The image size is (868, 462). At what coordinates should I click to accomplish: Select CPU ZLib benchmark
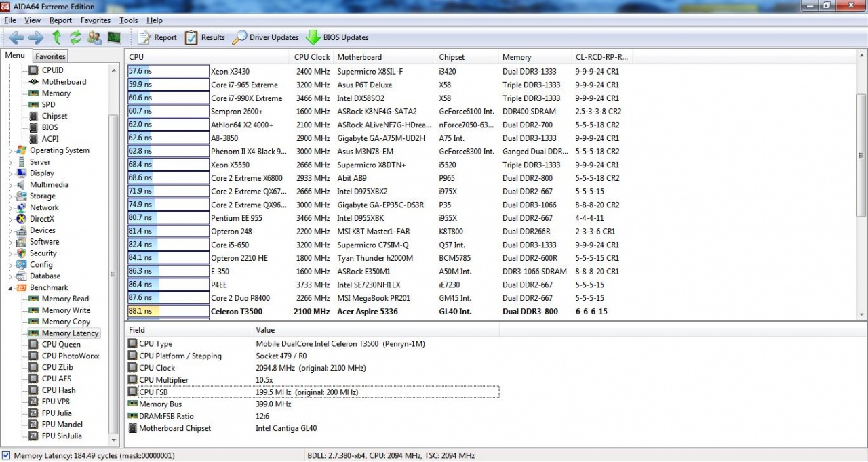(56, 367)
